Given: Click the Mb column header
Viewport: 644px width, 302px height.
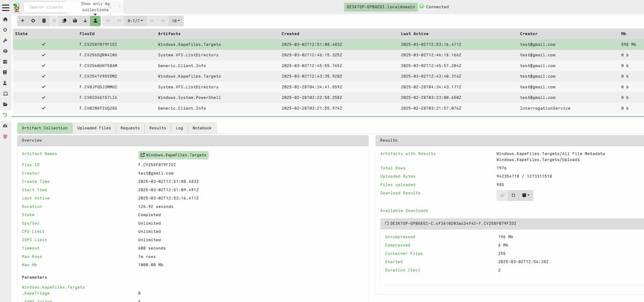Looking at the screenshot, I should coord(624,34).
